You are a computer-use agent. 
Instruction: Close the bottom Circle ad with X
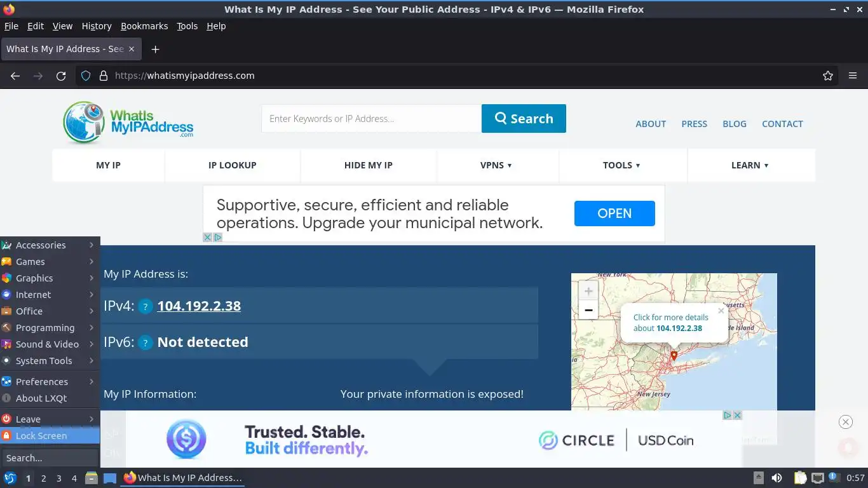click(x=737, y=415)
